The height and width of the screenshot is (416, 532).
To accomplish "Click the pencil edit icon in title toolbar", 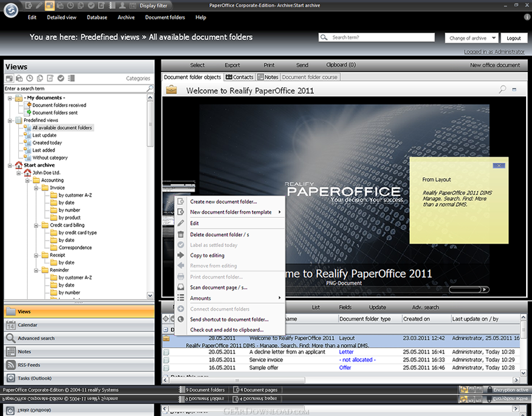I will click(39, 5).
